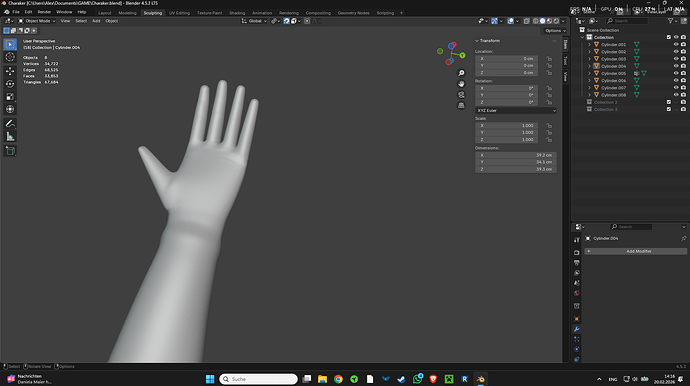Open the viewport Add menu

[x=96, y=21]
